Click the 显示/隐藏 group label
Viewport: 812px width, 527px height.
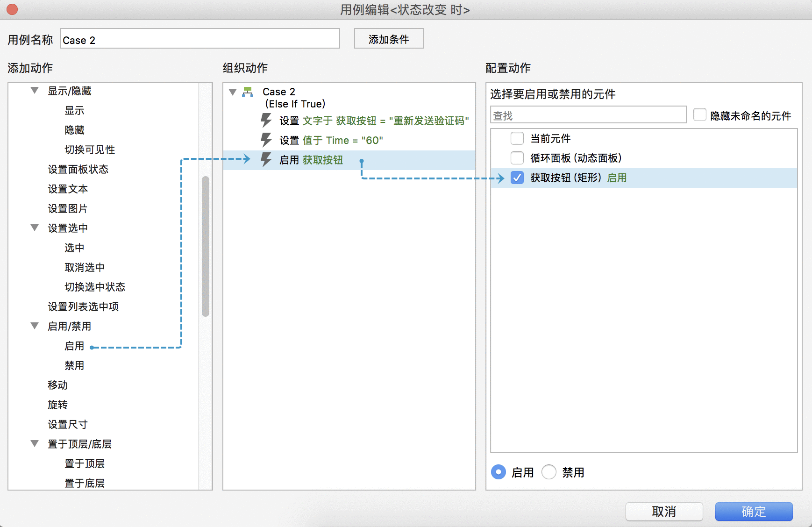pyautogui.click(x=70, y=91)
